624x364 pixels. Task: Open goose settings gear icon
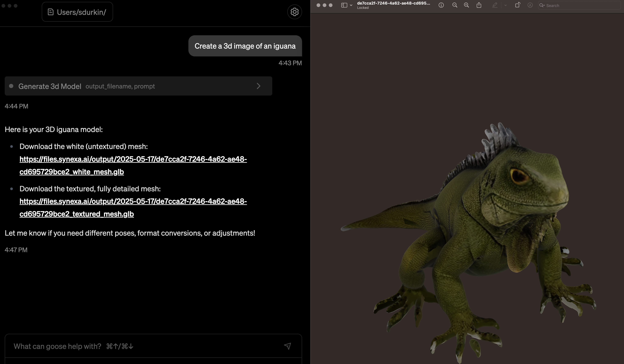coord(294,12)
